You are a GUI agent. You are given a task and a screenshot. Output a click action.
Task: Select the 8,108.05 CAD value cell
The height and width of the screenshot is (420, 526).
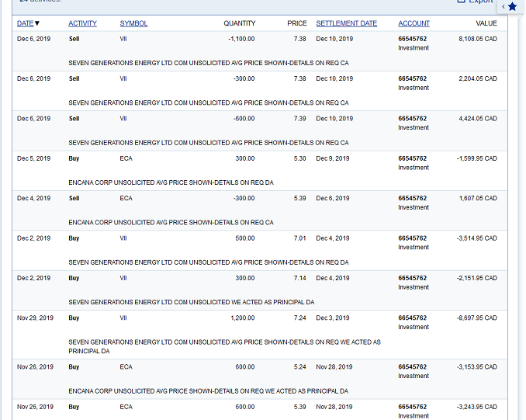(x=477, y=38)
